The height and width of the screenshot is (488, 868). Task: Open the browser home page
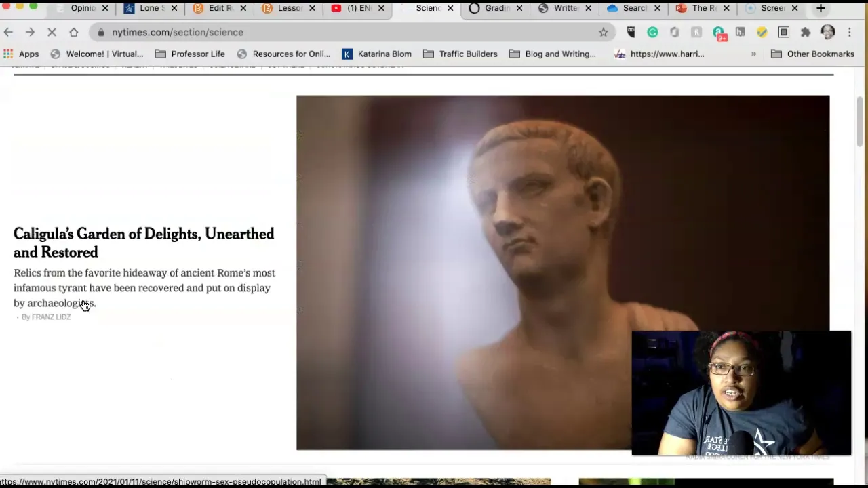click(x=73, y=32)
